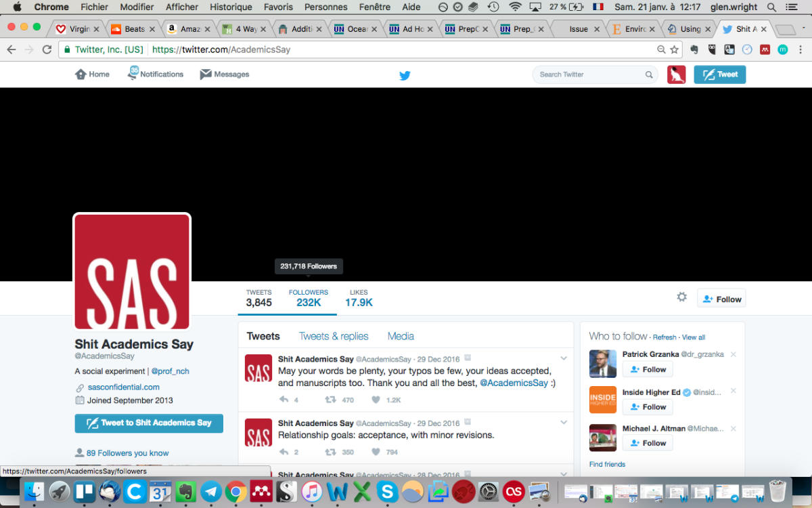This screenshot has width=812, height=508.
Task: Open the Notifications bell icon
Action: [x=133, y=73]
